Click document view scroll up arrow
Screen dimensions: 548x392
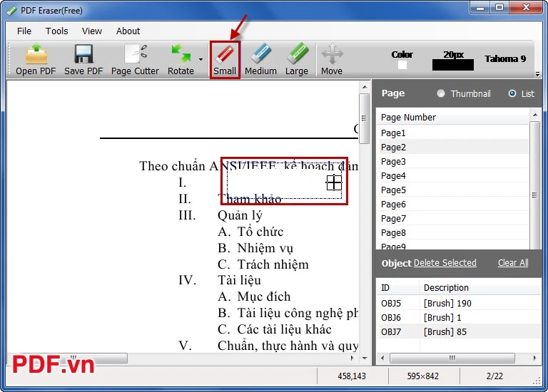coord(365,87)
